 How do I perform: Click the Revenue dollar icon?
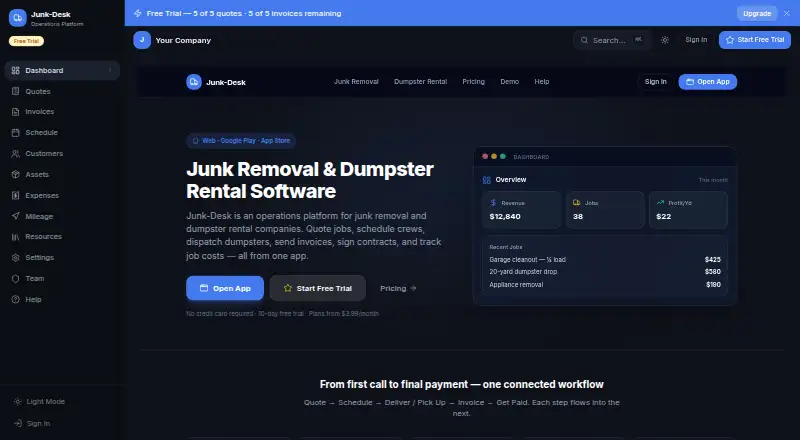point(493,203)
